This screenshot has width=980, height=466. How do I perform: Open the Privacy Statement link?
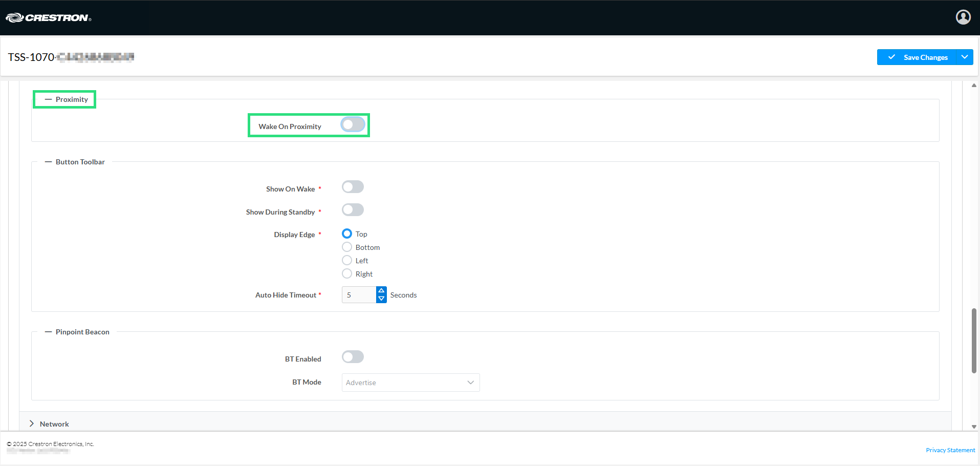point(950,450)
